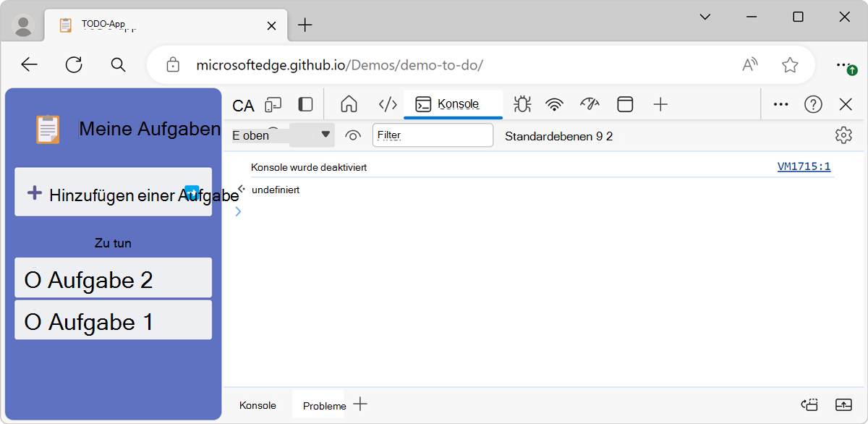Move quick view to side icon
The width and height of the screenshot is (868, 424).
[x=809, y=405]
